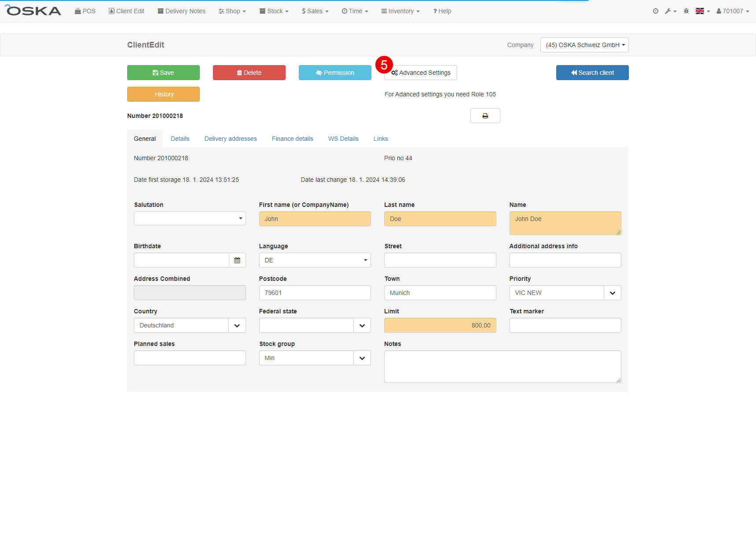The width and height of the screenshot is (756, 559).
Task: Switch to the WS Details tab
Action: (343, 139)
